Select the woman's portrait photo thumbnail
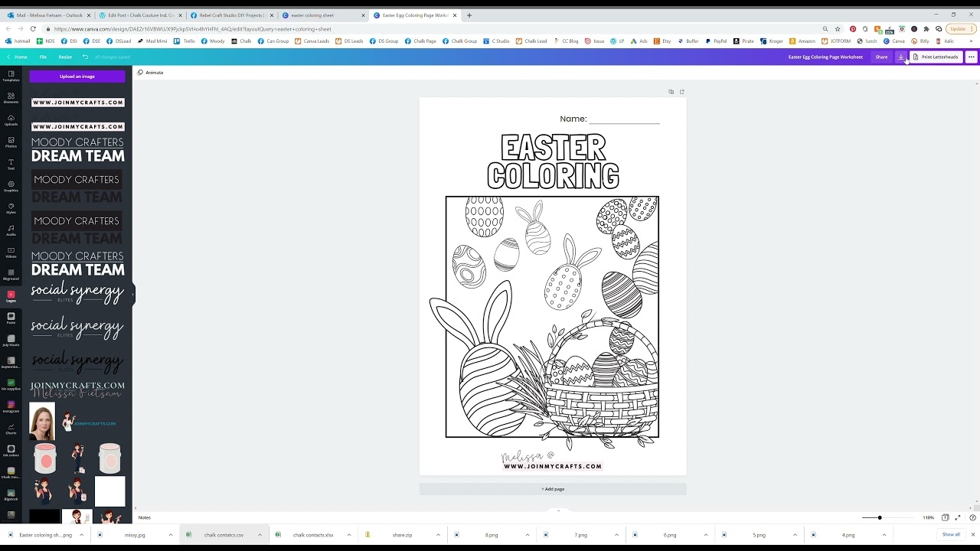The image size is (980, 551). click(42, 421)
